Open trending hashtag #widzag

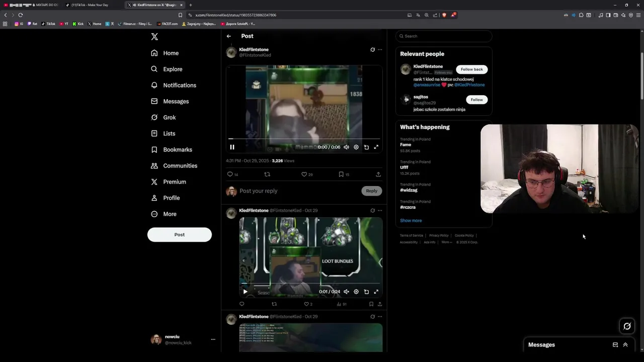tap(409, 190)
